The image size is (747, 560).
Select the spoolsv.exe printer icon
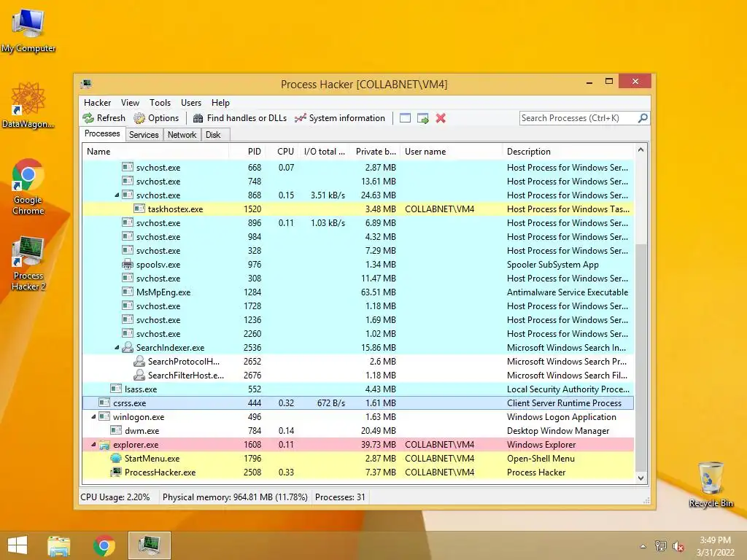(127, 264)
